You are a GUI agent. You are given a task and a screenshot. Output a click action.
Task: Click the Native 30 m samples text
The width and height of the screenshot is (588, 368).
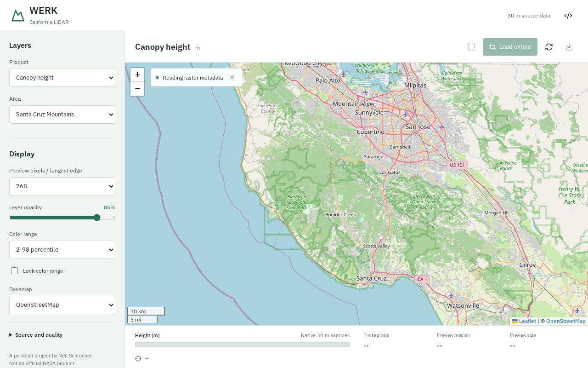click(325, 335)
